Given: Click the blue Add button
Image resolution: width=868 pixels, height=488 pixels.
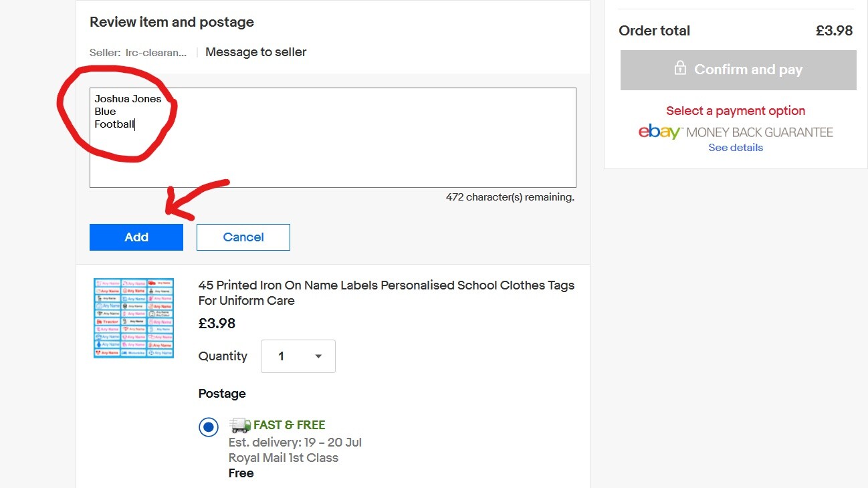Looking at the screenshot, I should click(136, 237).
